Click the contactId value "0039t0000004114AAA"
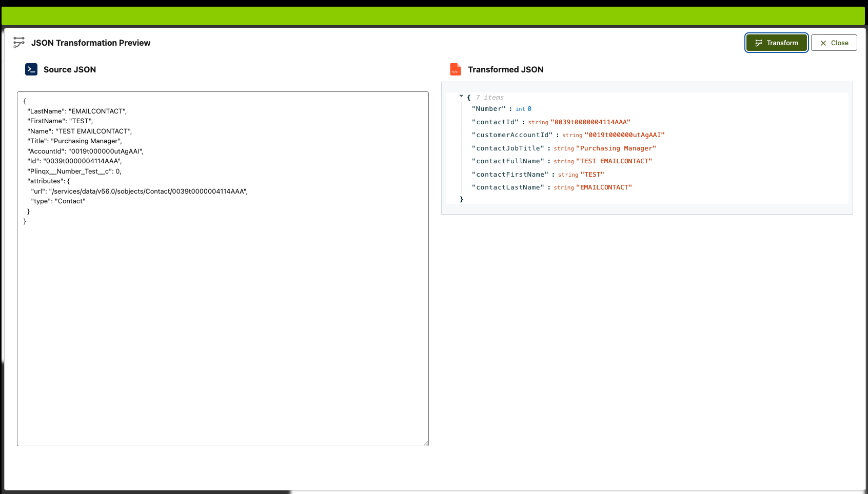The height and width of the screenshot is (494, 868). coord(590,122)
